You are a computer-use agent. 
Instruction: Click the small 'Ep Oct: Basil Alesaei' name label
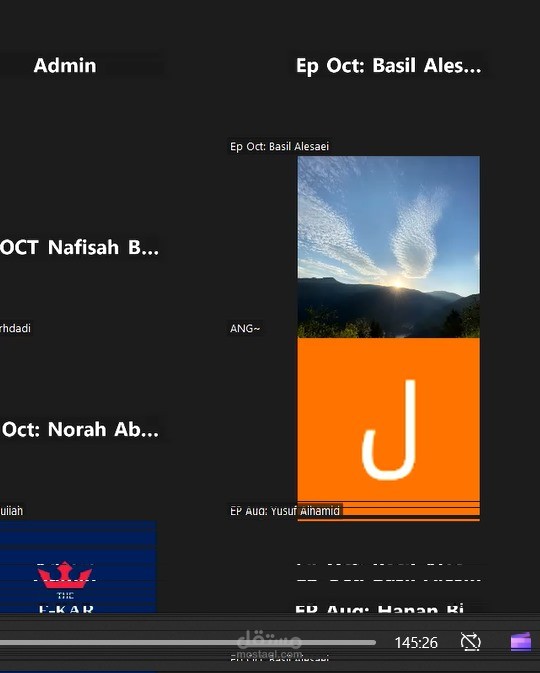279,146
